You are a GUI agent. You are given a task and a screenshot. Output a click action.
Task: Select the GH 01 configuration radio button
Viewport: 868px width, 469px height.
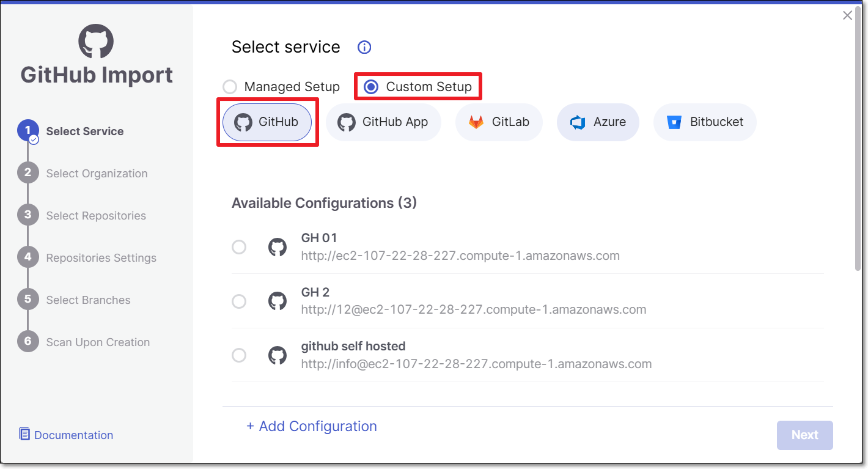(239, 247)
